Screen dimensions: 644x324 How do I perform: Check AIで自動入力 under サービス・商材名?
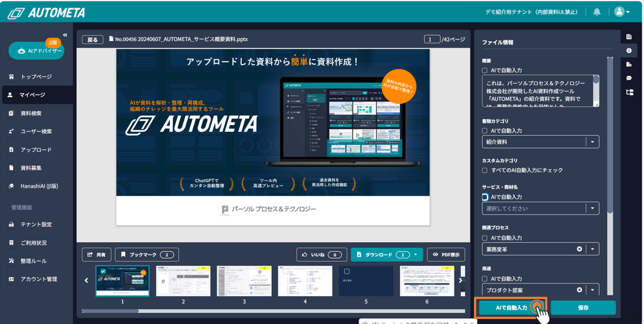pyautogui.click(x=485, y=197)
